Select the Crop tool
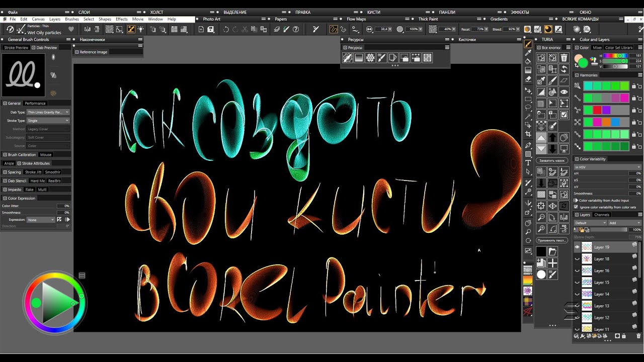The image size is (644, 362). click(x=528, y=134)
